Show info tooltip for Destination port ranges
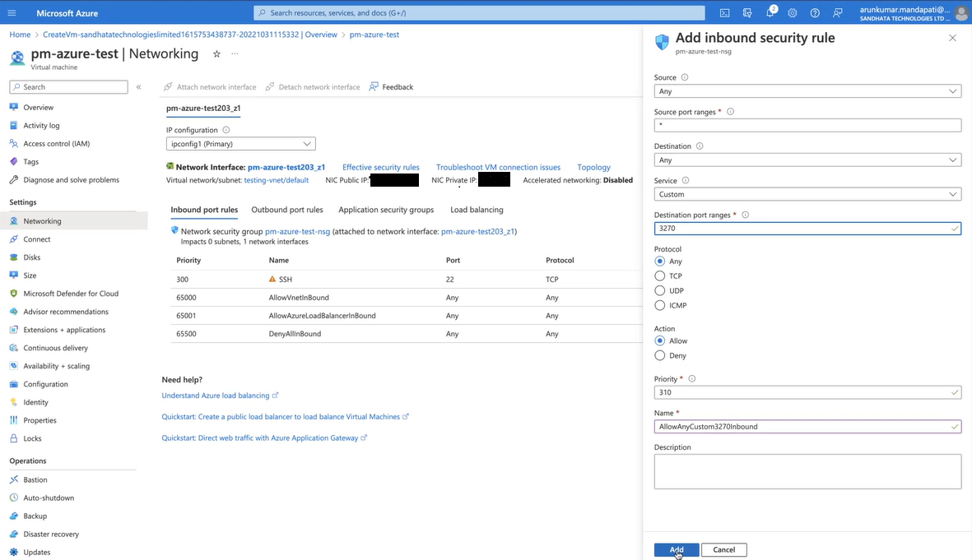 (x=745, y=215)
